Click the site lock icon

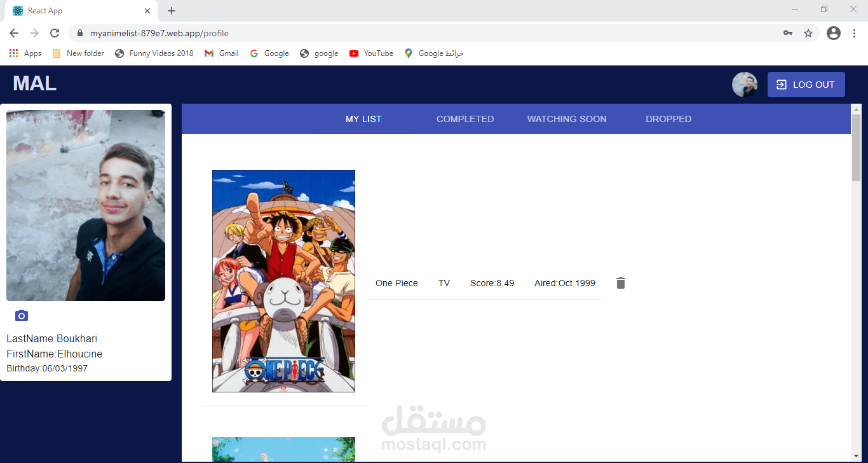80,33
